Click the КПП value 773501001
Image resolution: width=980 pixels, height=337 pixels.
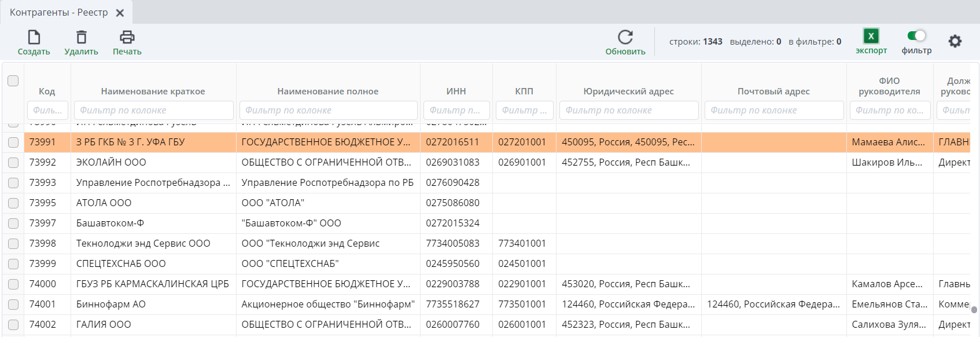click(522, 305)
